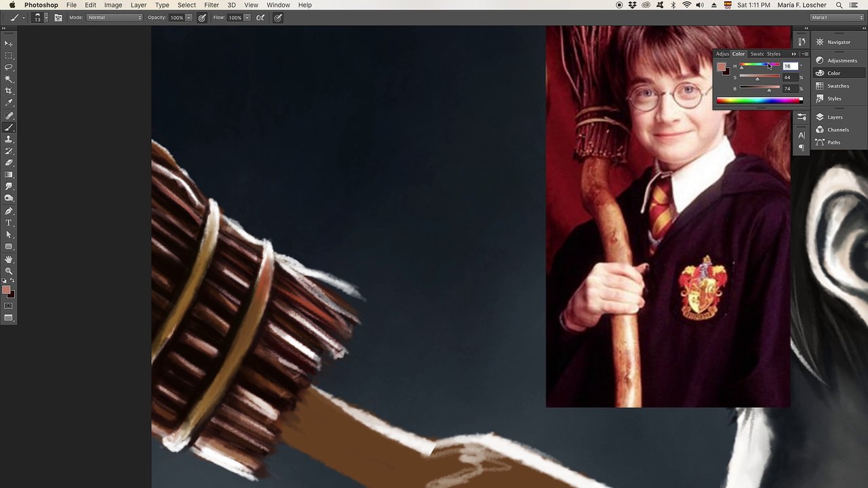Select the Gradient tool

tap(9, 175)
